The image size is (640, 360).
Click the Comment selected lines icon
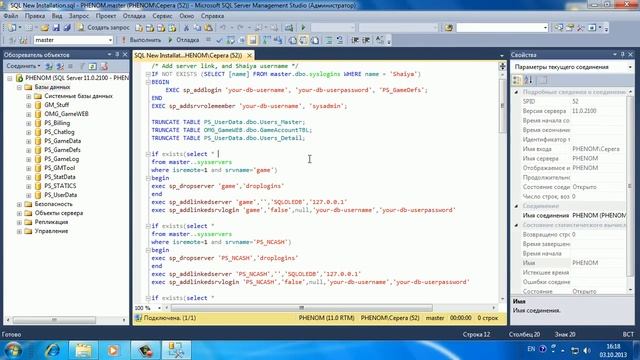click(x=329, y=40)
